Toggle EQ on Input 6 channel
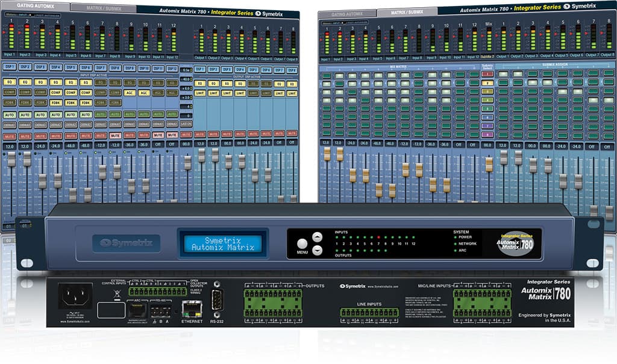This screenshot has width=617, height=364. coord(86,82)
